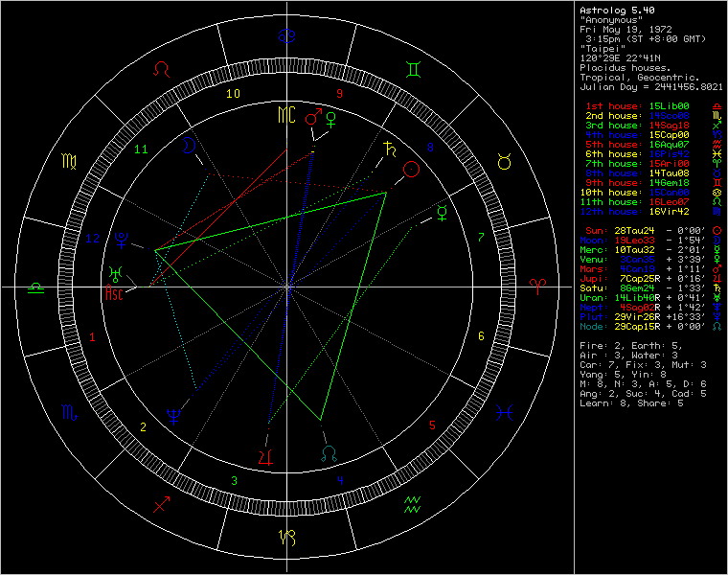The image size is (728, 575).
Task: Select the 'Julian Day = 2441456.8021' line
Action: (651, 87)
